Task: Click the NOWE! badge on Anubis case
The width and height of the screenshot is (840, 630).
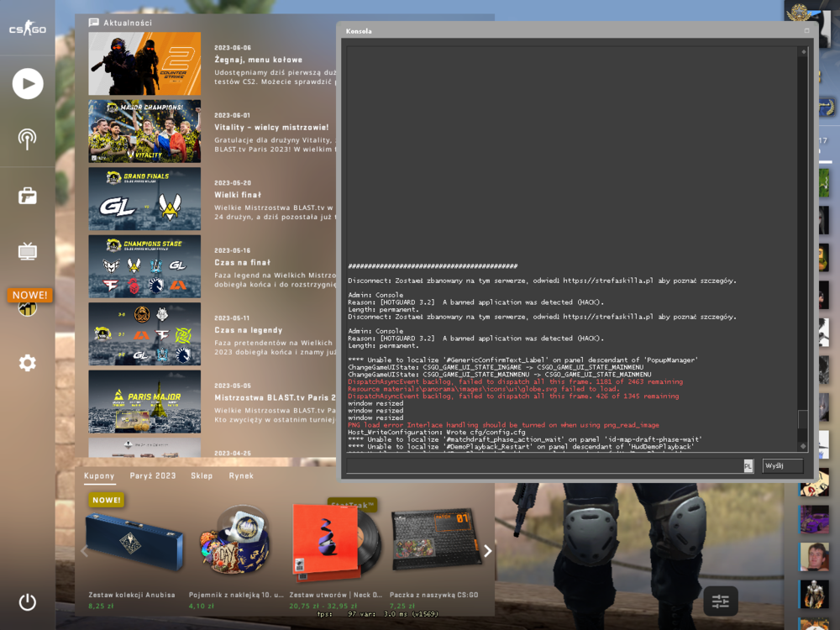Action: coord(107,500)
